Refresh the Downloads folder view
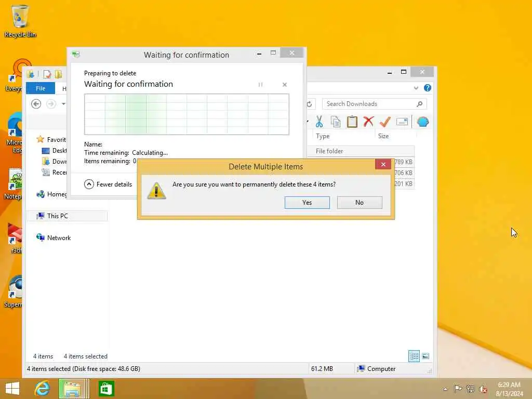The height and width of the screenshot is (399, 532). [x=310, y=104]
